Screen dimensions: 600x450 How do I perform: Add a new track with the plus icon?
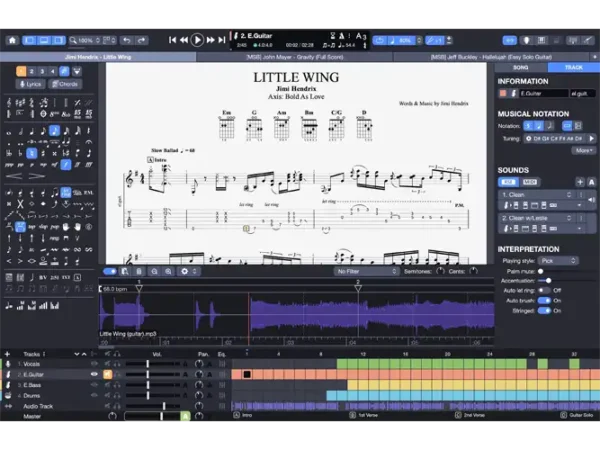[x=7, y=354]
